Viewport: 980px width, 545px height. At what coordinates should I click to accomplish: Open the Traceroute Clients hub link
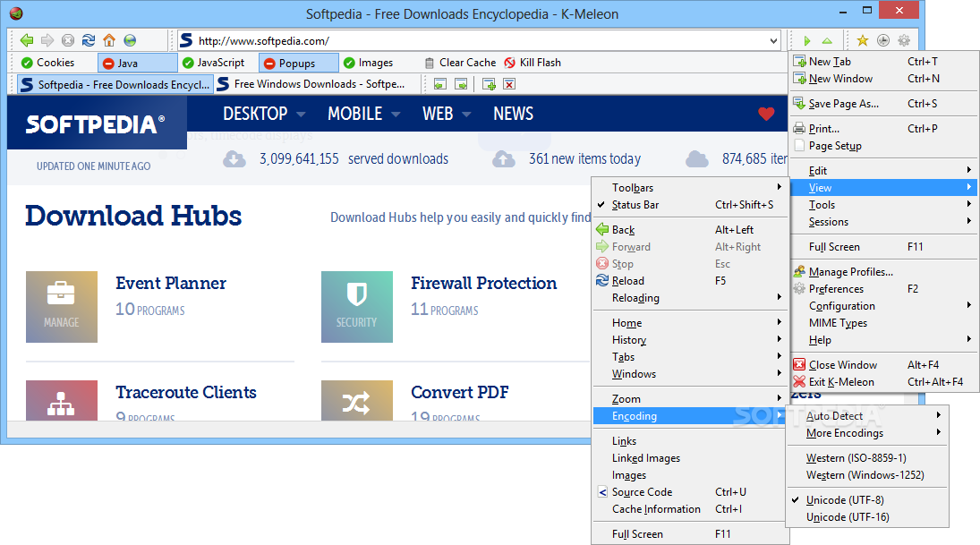pyautogui.click(x=185, y=393)
